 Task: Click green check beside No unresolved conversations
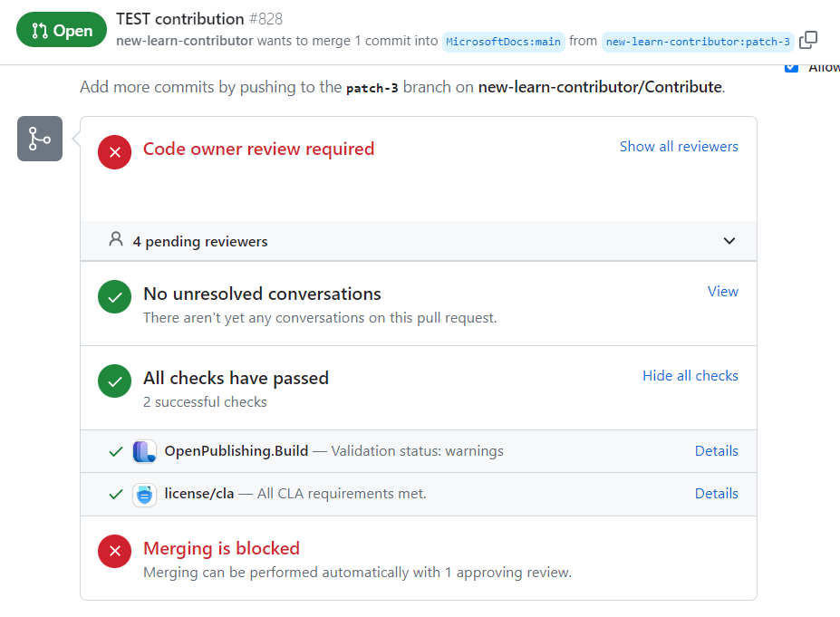click(115, 296)
